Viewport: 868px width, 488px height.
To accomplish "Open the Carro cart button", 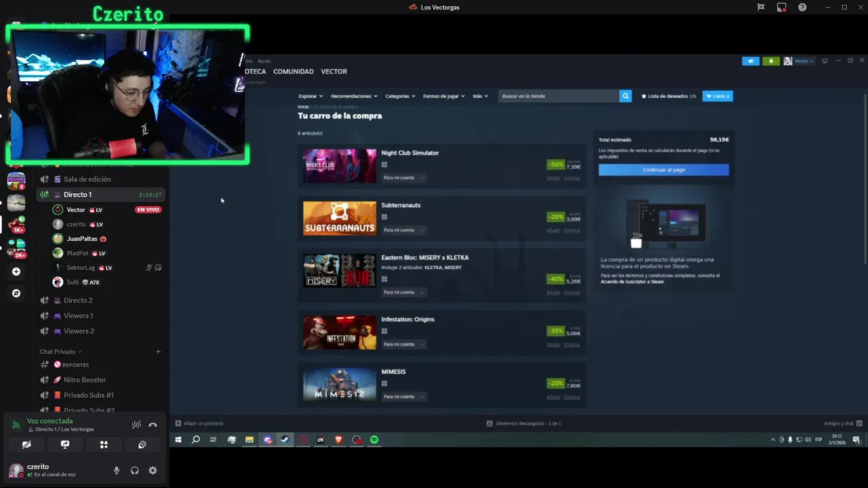I will pos(717,96).
